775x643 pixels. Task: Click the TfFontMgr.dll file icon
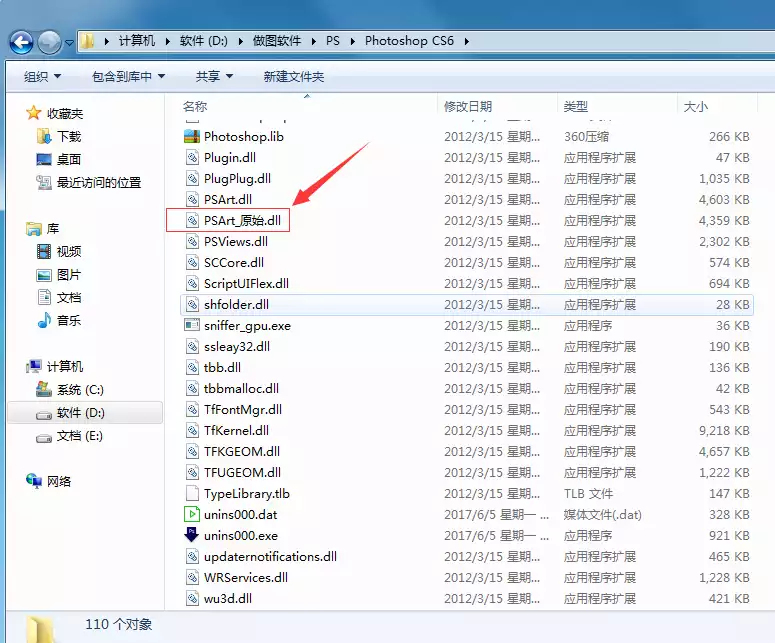(192, 410)
